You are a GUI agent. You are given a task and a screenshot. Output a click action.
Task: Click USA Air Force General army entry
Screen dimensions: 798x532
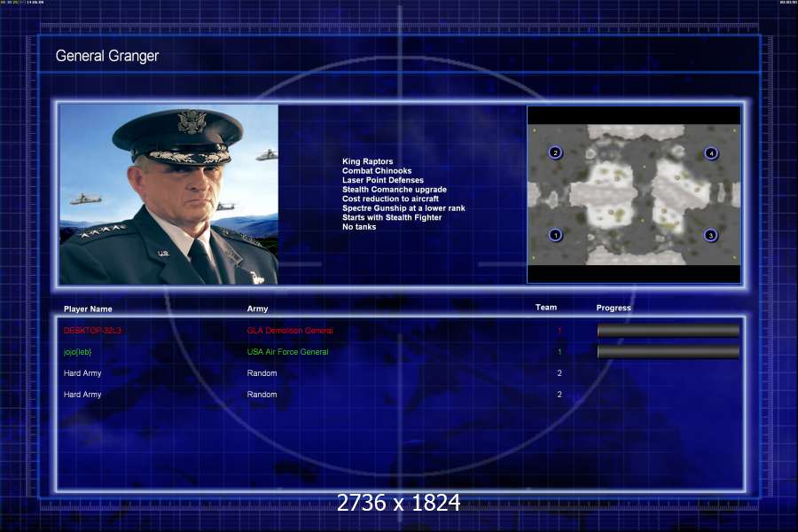287,352
